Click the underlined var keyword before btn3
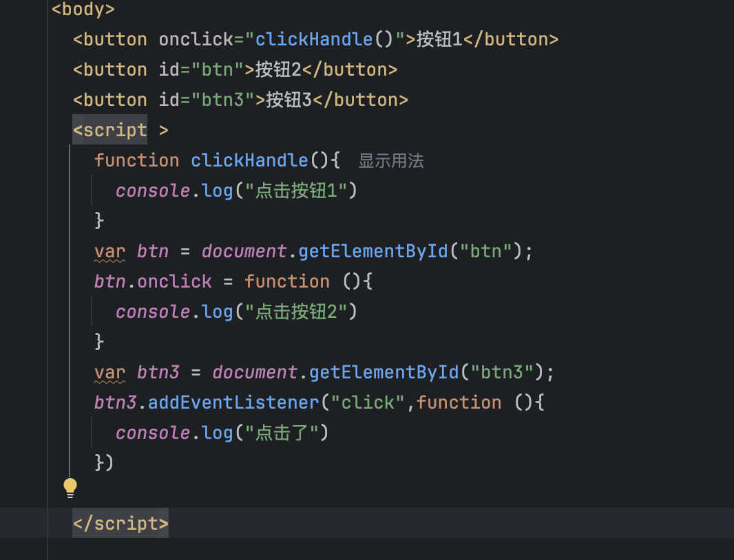The image size is (734, 560). [x=110, y=372]
